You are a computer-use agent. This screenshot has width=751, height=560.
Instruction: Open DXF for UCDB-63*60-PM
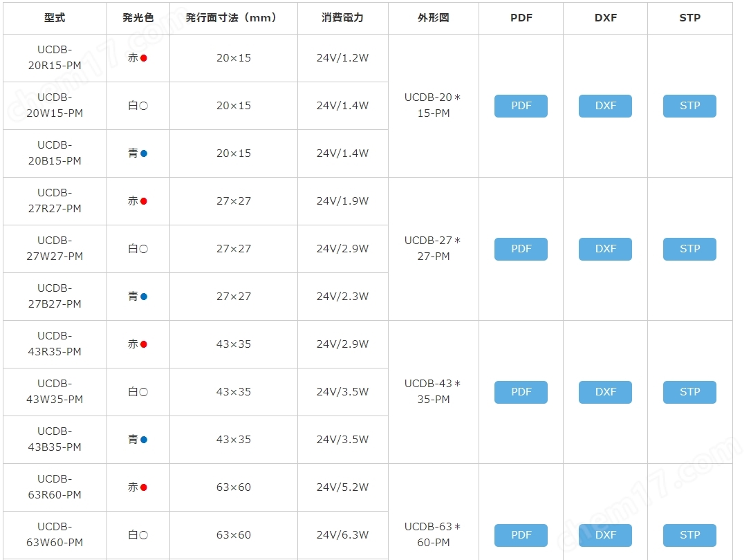[605, 535]
